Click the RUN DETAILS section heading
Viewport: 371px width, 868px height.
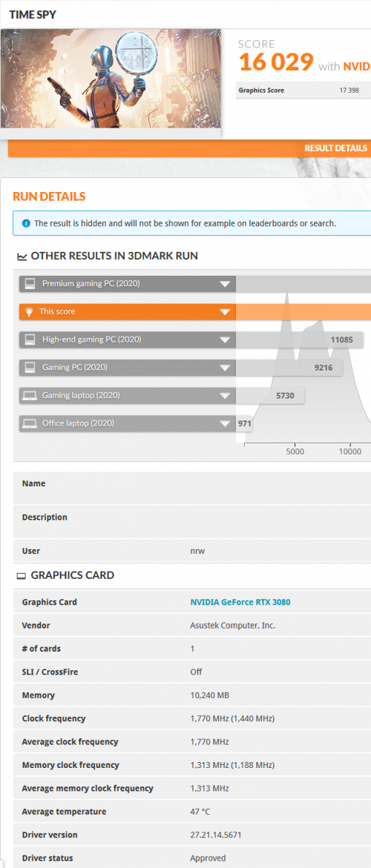[x=49, y=196]
